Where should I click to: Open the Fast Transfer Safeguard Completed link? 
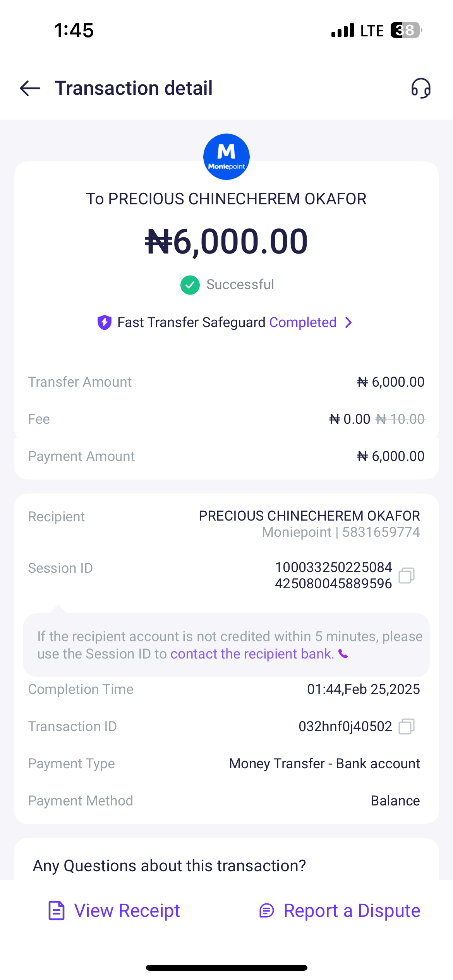pos(303,322)
